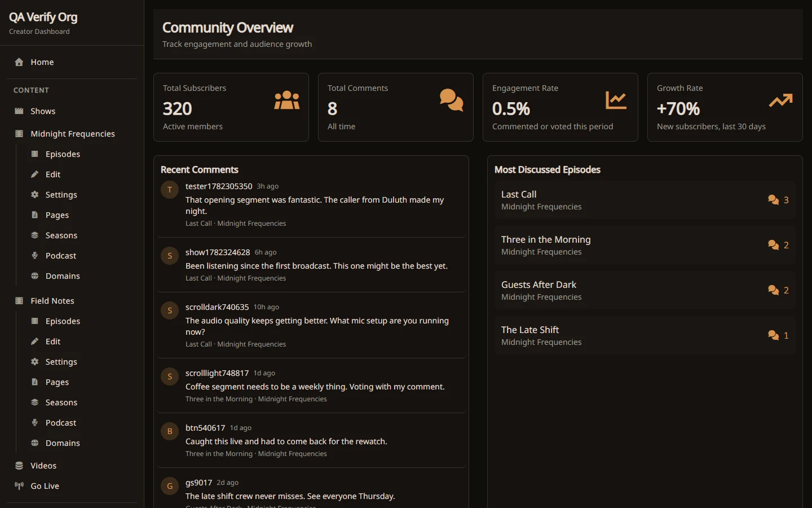This screenshot has height=508, width=812.
Task: Click Seasons layers icon under Midnight Frequencies
Action: click(34, 235)
